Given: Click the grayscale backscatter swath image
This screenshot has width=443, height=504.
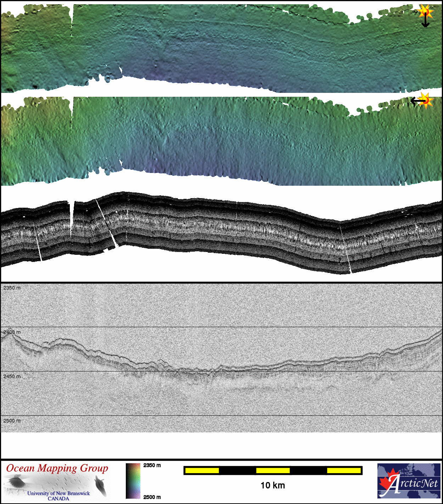Looking at the screenshot, I should tap(220, 230).
